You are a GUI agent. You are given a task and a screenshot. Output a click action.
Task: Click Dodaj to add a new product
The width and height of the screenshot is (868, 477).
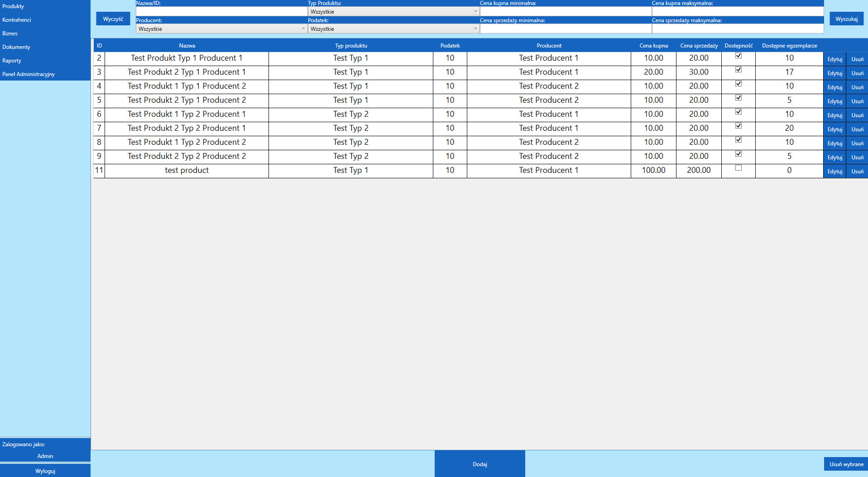[x=479, y=464]
